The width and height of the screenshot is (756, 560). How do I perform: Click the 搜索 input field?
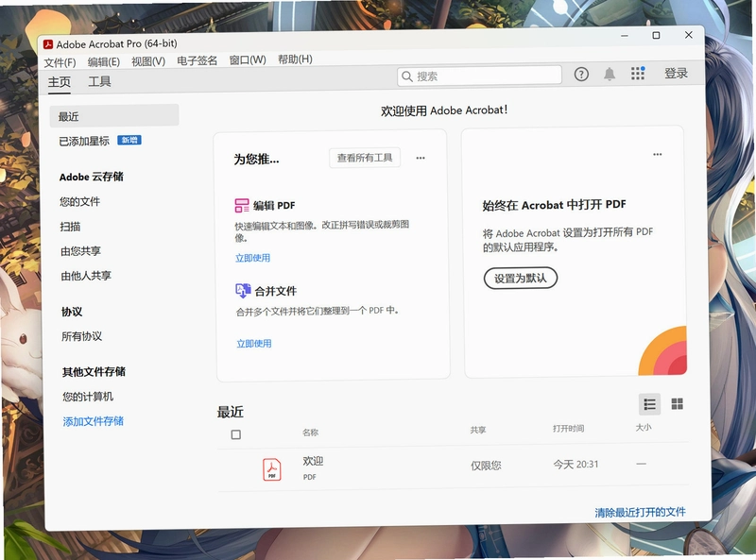pyautogui.click(x=479, y=76)
